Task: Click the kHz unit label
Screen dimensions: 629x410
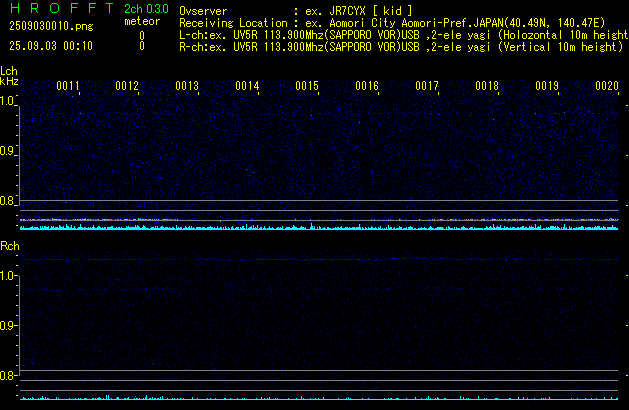Action: [x=9, y=81]
